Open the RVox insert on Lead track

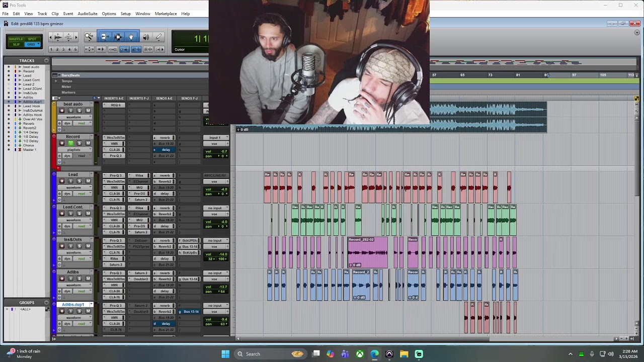(139, 175)
